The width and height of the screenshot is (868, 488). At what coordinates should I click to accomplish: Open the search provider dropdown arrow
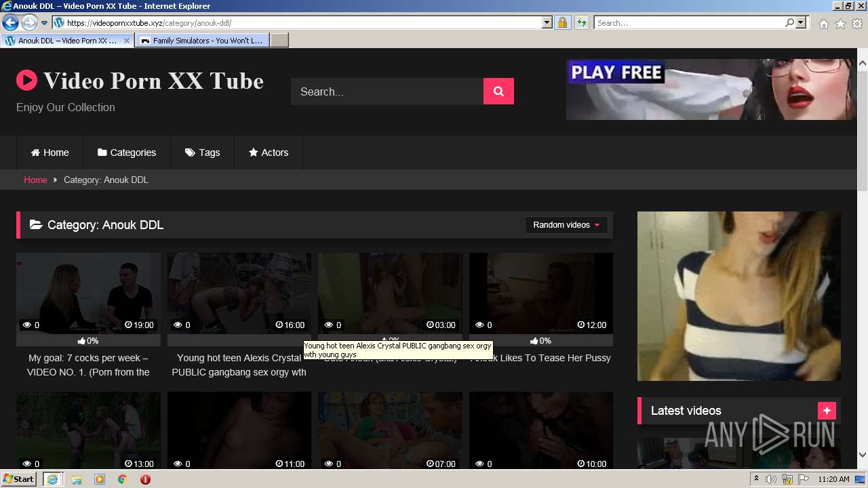[801, 22]
